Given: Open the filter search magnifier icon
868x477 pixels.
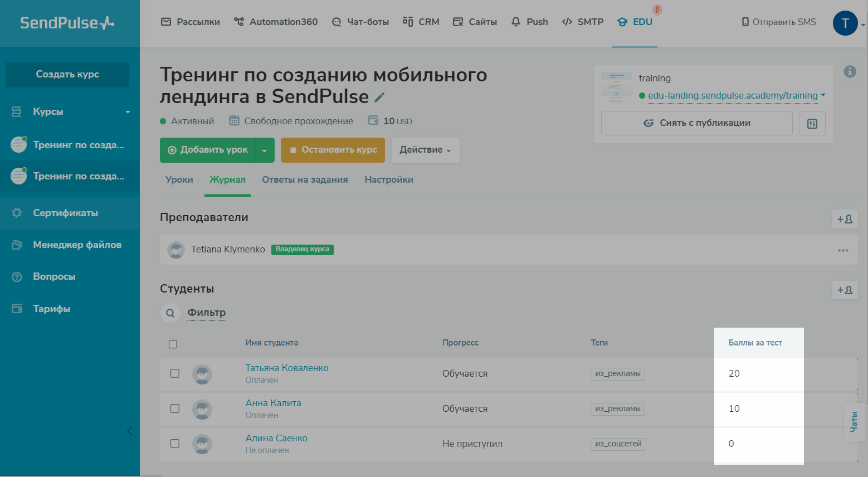Looking at the screenshot, I should coord(170,313).
